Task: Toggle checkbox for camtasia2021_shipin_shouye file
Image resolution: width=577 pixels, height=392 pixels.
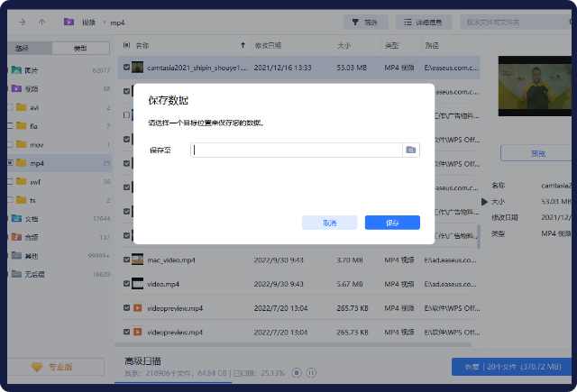Action: click(x=126, y=67)
